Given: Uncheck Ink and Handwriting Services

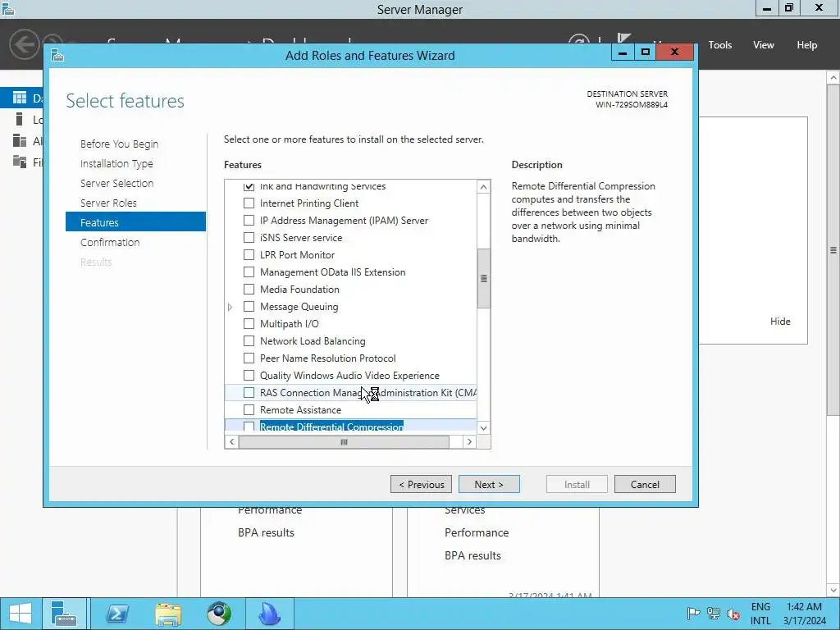Looking at the screenshot, I should [x=249, y=186].
